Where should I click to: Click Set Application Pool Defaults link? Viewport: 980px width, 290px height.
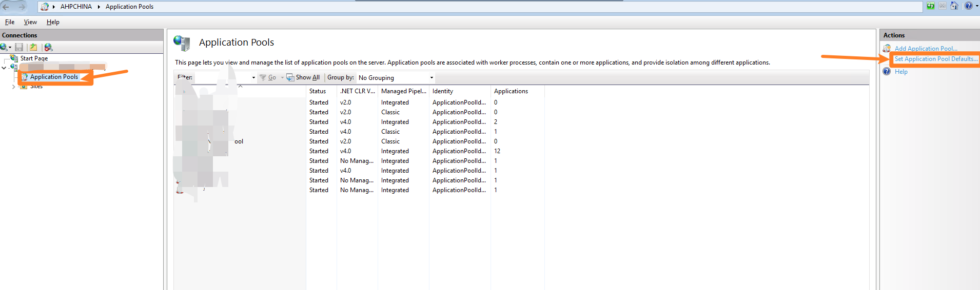(x=935, y=59)
